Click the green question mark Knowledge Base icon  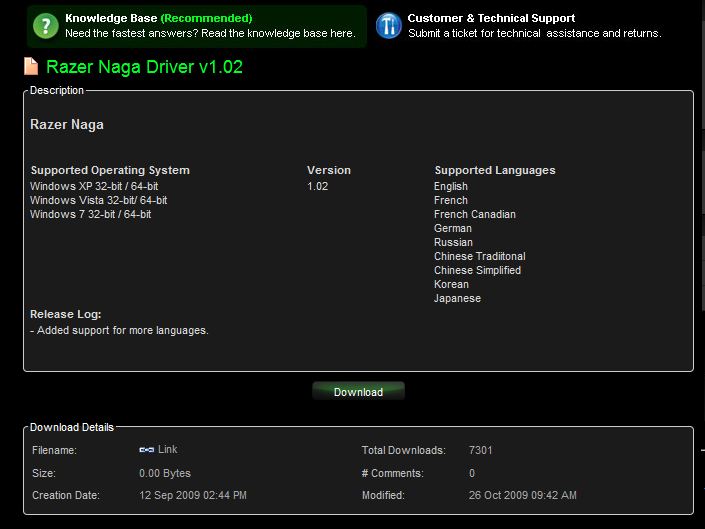click(x=45, y=26)
